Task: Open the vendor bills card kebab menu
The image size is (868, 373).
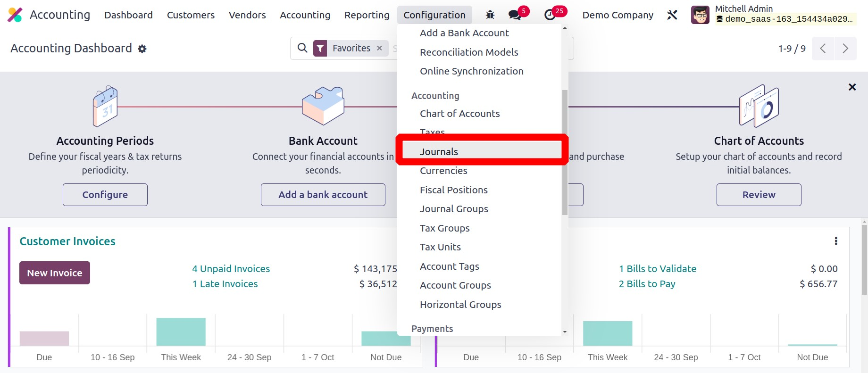Action: (x=836, y=241)
